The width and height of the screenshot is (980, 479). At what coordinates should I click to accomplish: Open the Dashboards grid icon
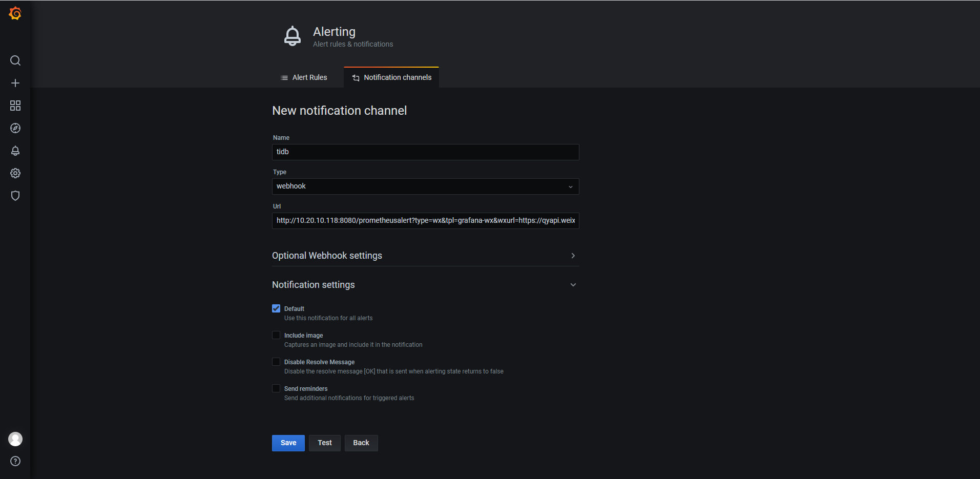[15, 106]
